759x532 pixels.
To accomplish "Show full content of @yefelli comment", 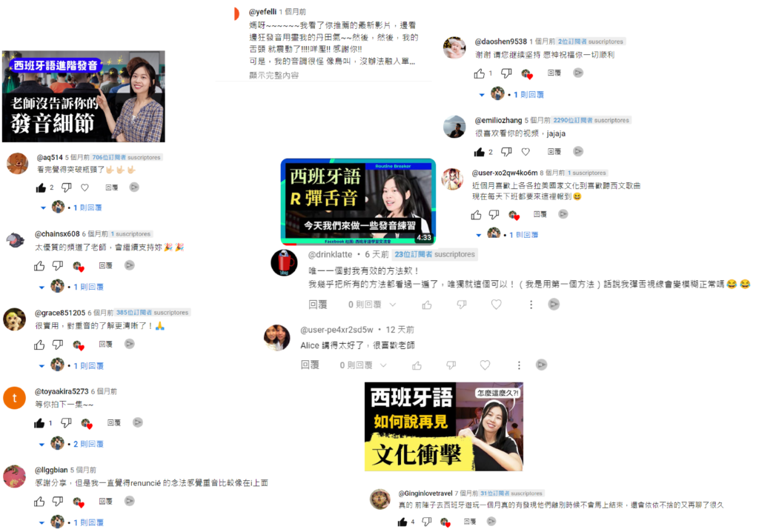I will (274, 75).
